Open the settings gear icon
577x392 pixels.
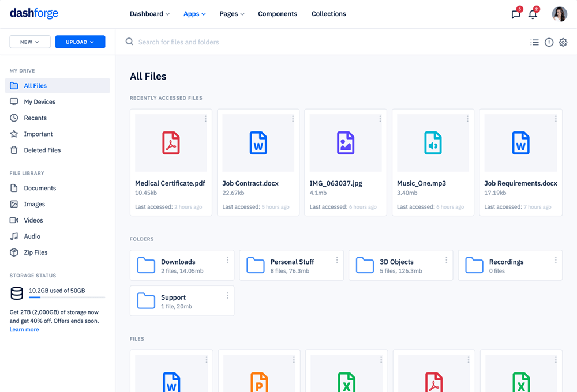563,42
